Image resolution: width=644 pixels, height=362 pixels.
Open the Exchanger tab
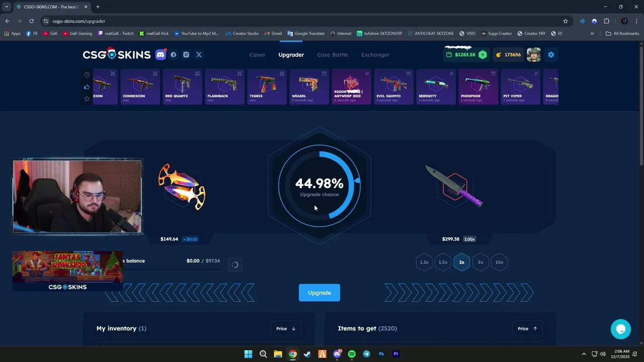(375, 55)
